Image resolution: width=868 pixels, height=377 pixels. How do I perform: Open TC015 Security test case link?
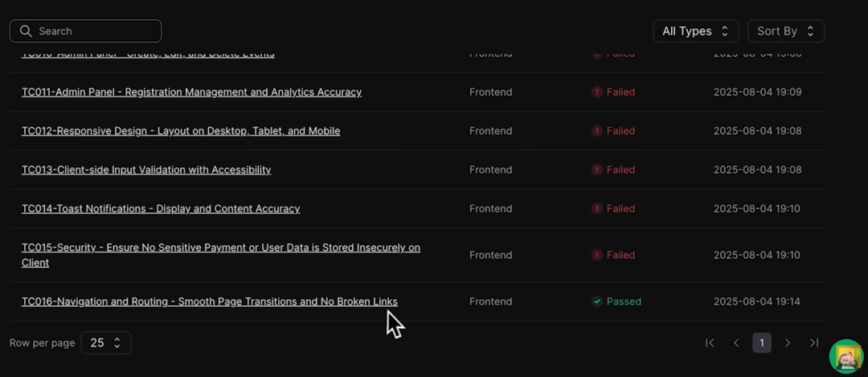tap(221, 255)
